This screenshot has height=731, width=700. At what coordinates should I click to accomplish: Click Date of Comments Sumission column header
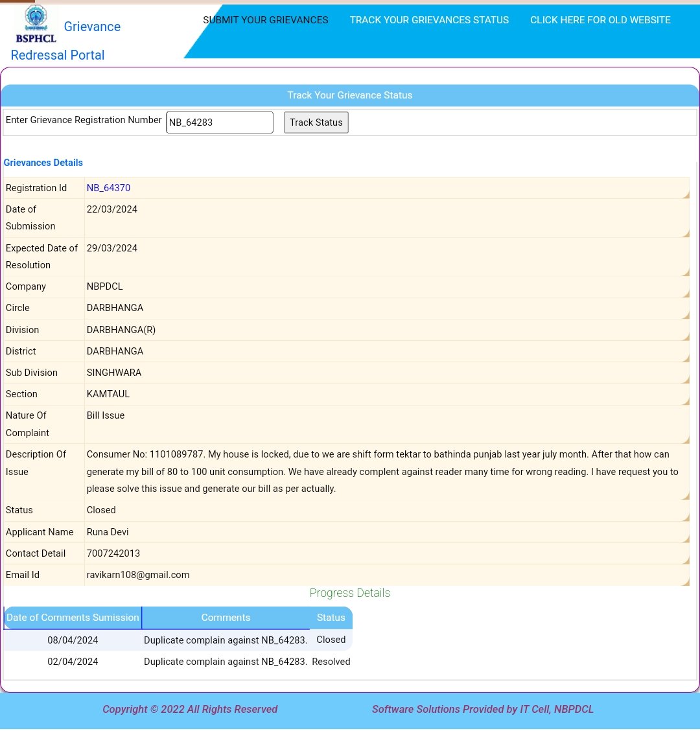pyautogui.click(x=73, y=618)
